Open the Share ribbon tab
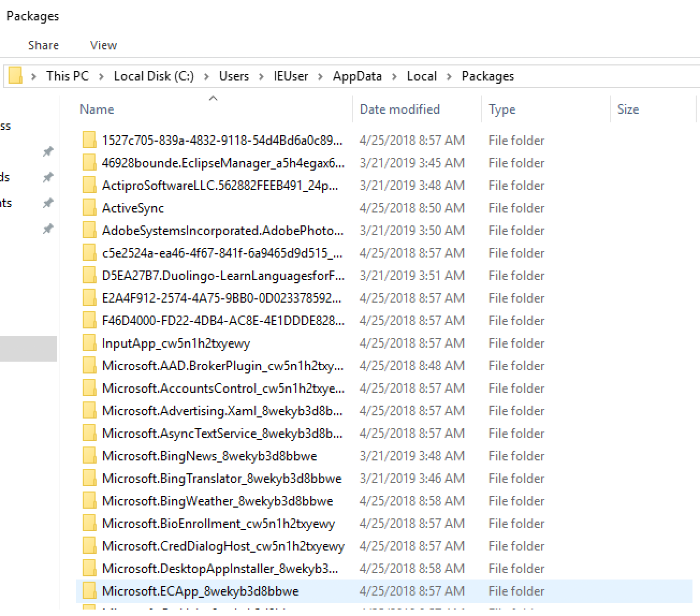The height and width of the screenshot is (616, 700). click(x=43, y=45)
